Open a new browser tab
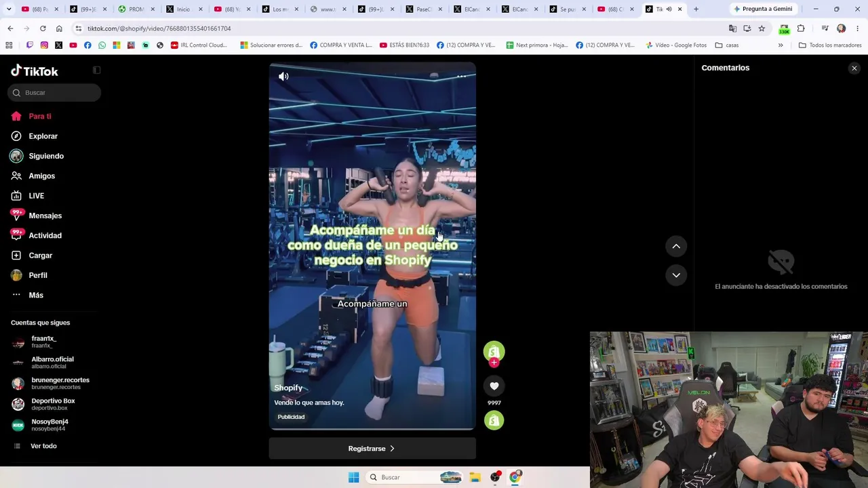The width and height of the screenshot is (868, 488). 696,9
